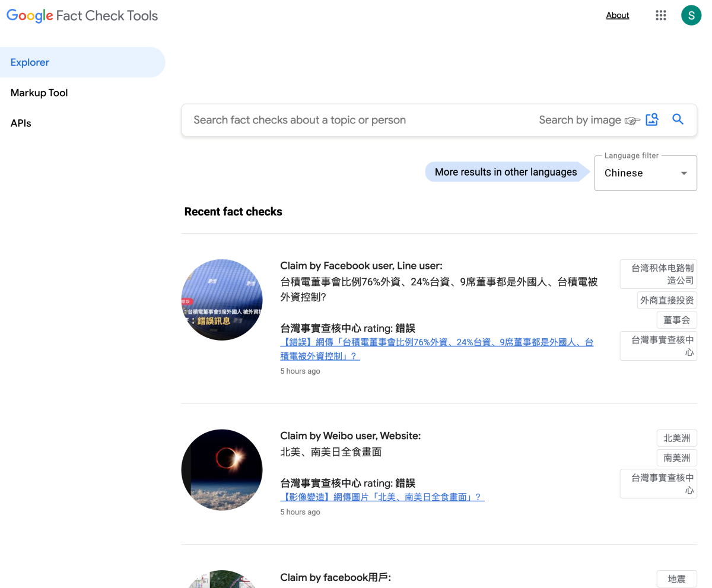Click the solar eclipse thumbnail image
The width and height of the screenshot is (712, 588).
coord(222,470)
